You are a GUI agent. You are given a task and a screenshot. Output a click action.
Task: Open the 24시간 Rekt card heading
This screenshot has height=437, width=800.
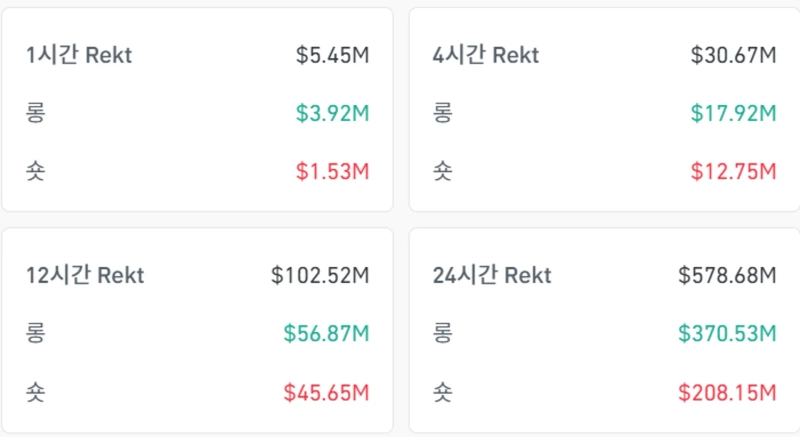tap(491, 275)
